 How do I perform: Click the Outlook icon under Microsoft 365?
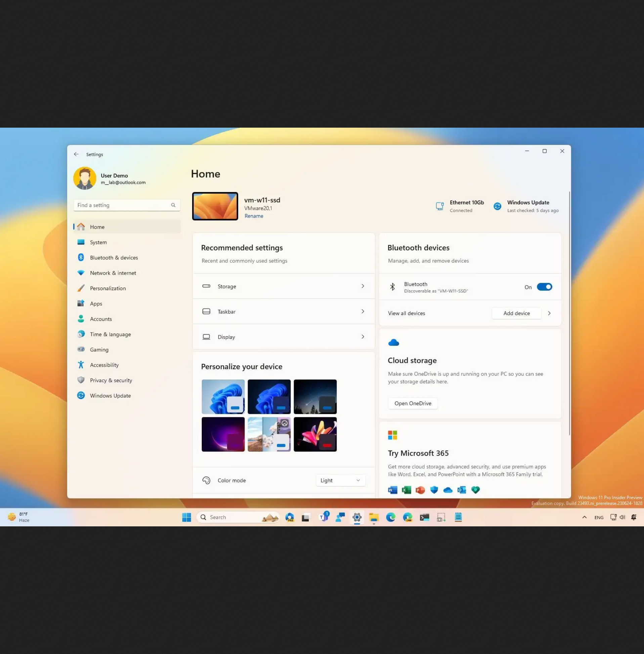[x=462, y=490]
